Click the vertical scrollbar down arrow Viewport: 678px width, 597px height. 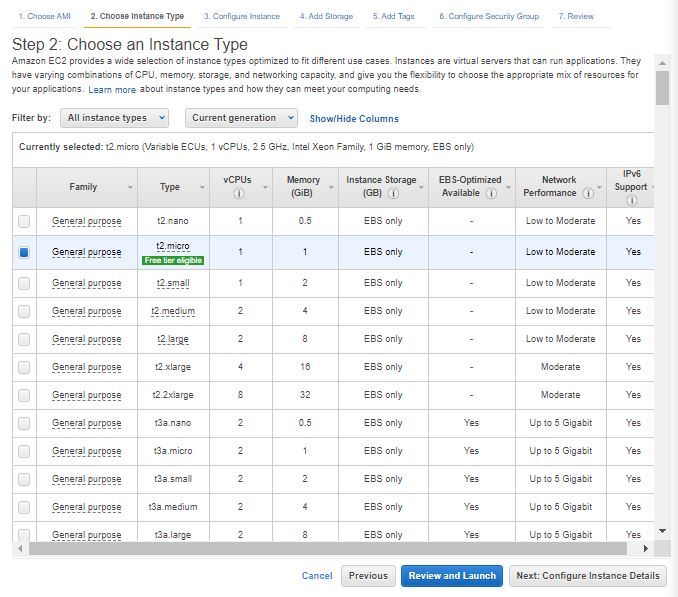pyautogui.click(x=662, y=531)
